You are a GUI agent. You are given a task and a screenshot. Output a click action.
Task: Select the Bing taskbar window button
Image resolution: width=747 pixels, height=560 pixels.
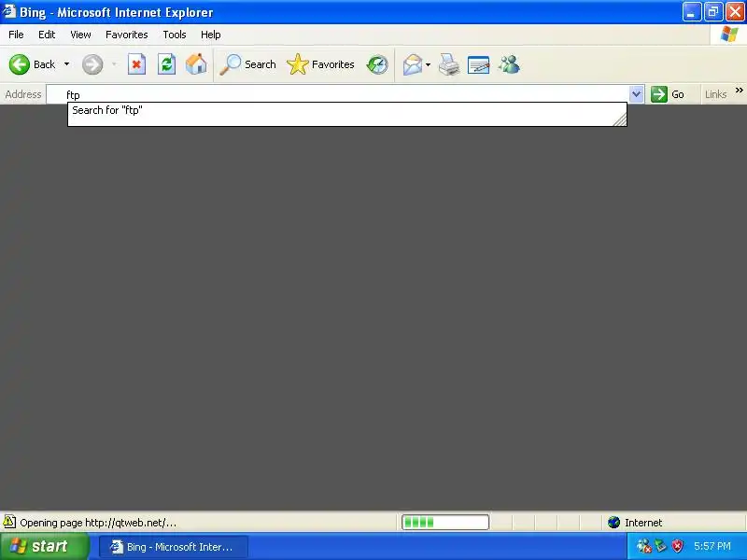click(173, 547)
